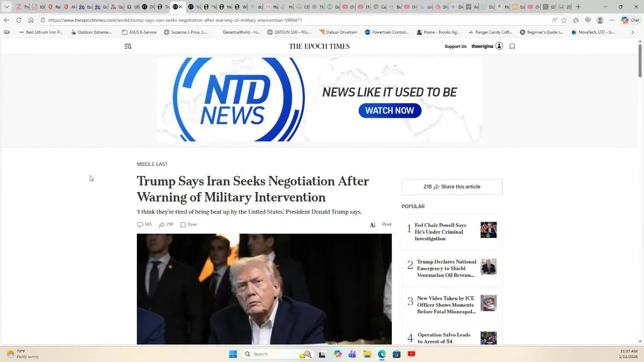Click the Share this article button
Screen dimensions: 644x362
452,187
